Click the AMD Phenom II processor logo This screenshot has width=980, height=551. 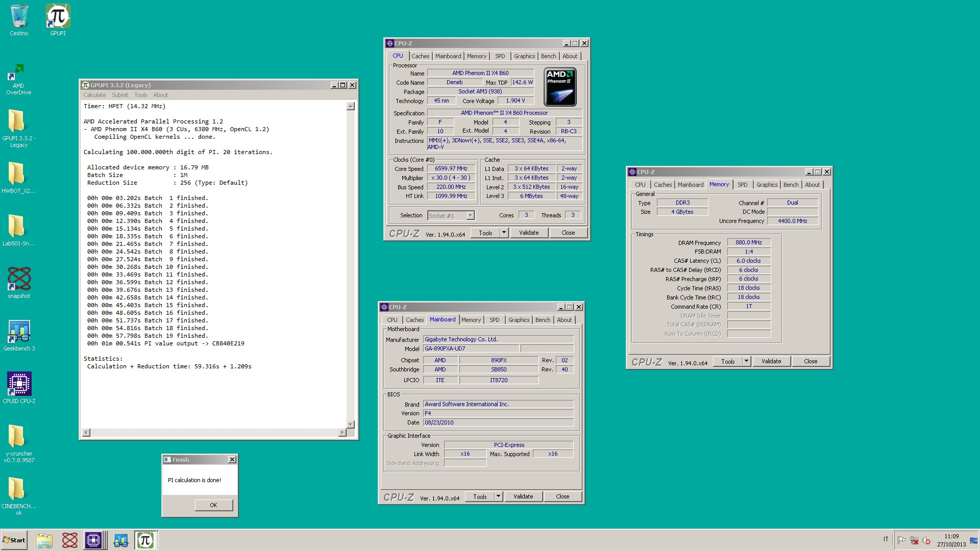560,87
